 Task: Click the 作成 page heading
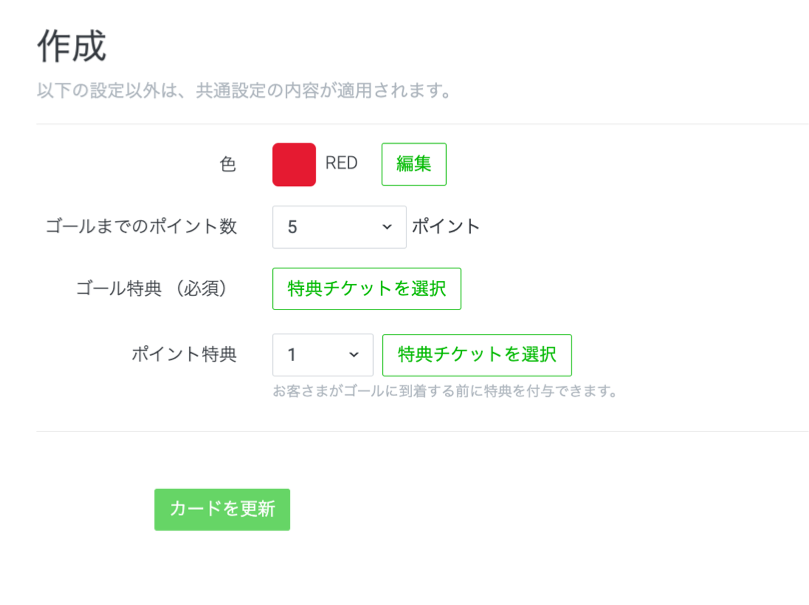[71, 46]
